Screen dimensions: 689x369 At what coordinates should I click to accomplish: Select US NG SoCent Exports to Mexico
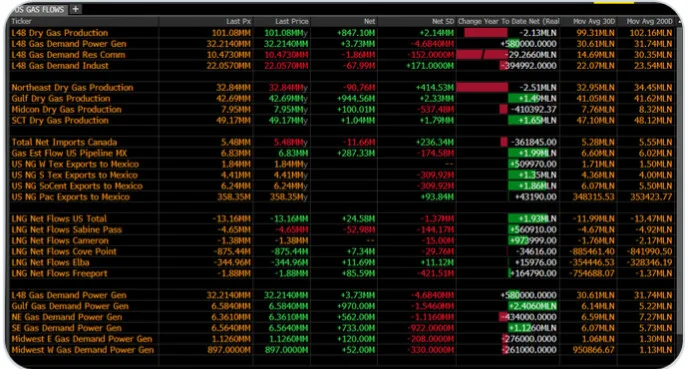point(77,186)
